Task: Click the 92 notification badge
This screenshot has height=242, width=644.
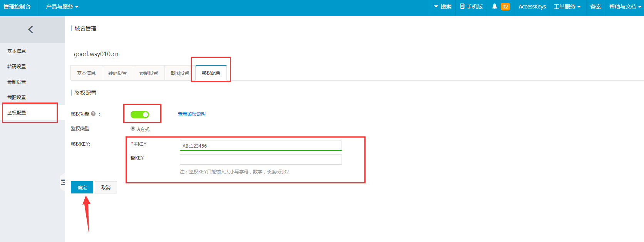Action: pyautogui.click(x=505, y=7)
